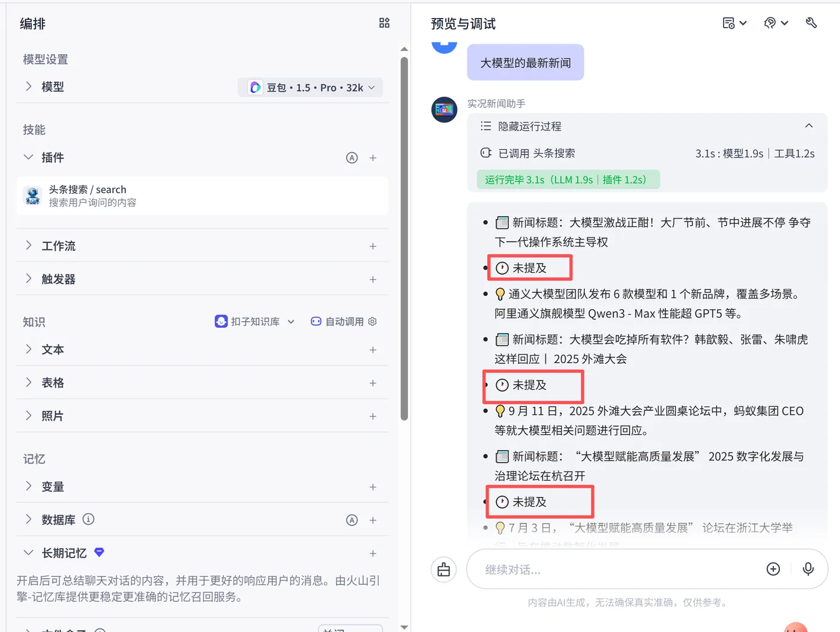Click the plus icon inside chat input

tap(773, 569)
